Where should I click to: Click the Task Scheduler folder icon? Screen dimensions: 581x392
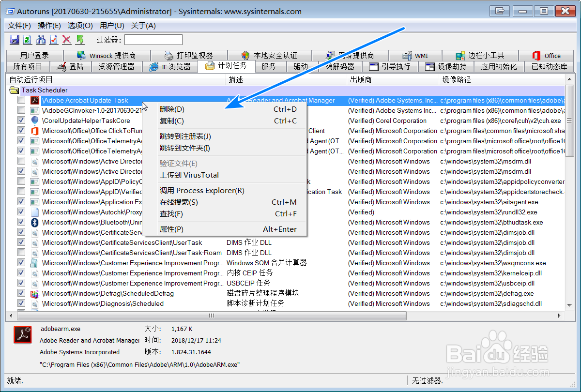point(14,90)
